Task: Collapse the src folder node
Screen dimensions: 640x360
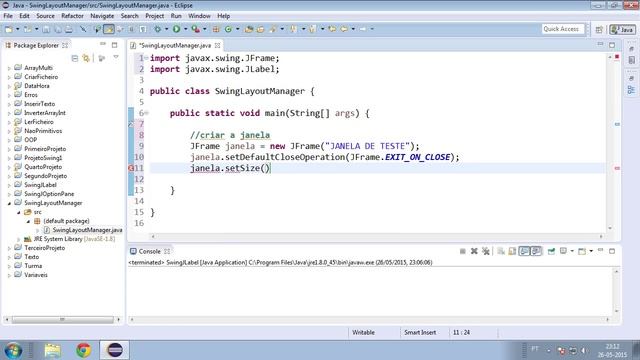Action: [18, 212]
